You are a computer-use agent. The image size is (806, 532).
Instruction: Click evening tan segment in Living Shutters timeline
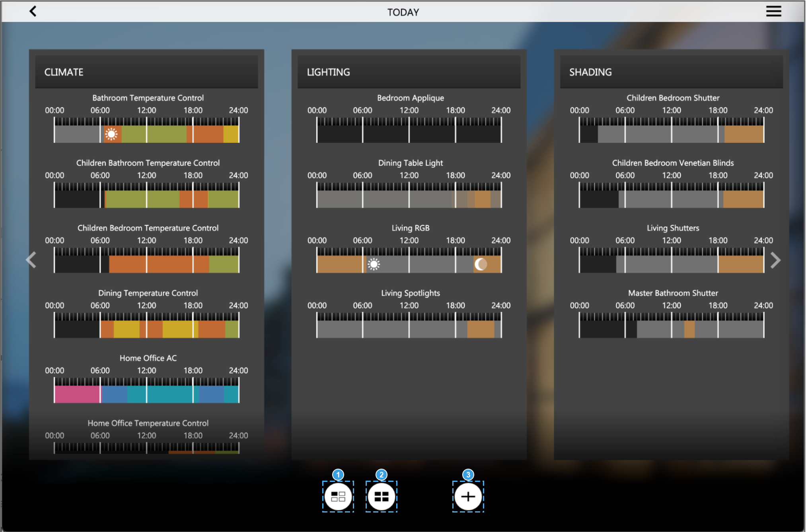click(741, 264)
